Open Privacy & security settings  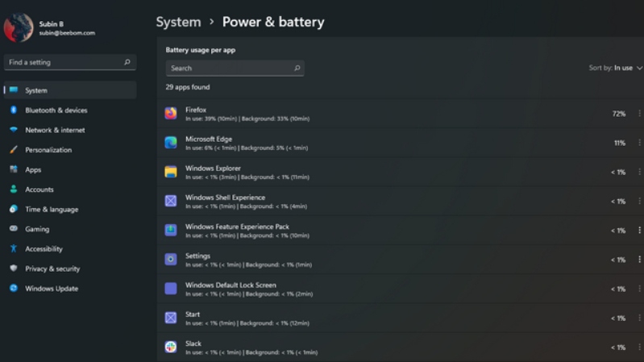[70, 268]
